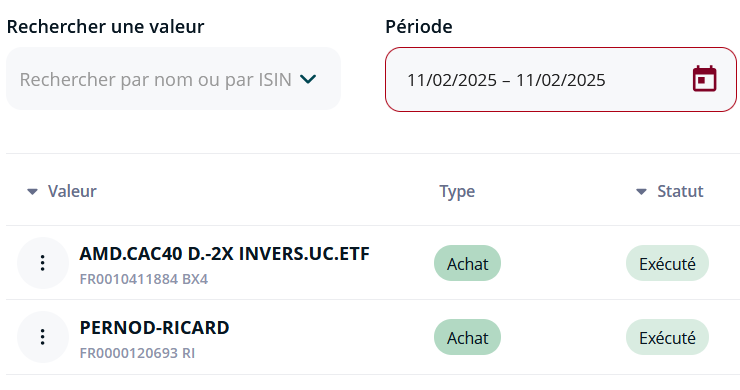The image size is (740, 390).
Task: Select the ISIN text FR0000120693 RI
Action: click(x=137, y=353)
